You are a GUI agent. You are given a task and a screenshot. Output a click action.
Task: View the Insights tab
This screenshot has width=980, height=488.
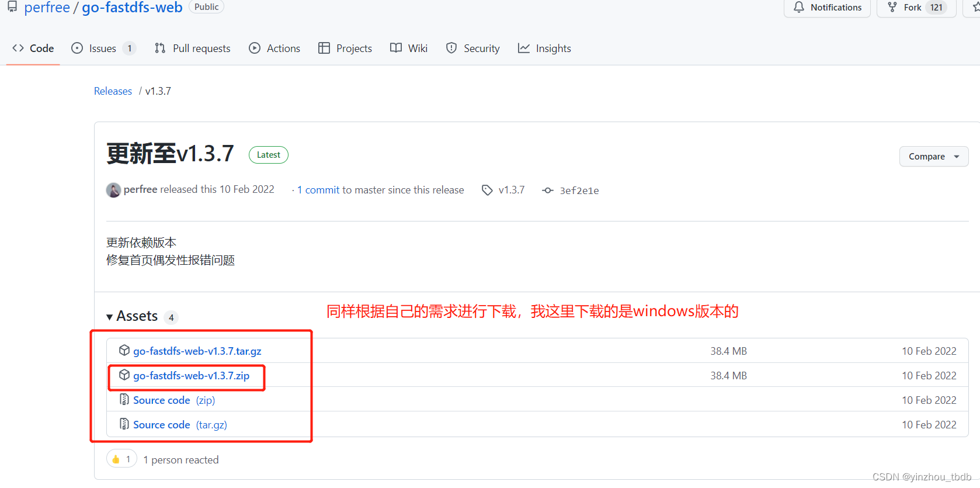[544, 49]
